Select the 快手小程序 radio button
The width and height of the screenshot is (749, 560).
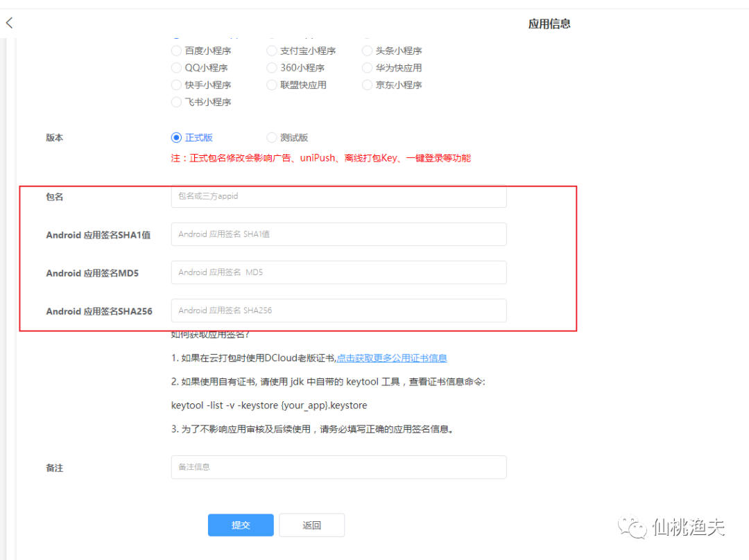pyautogui.click(x=176, y=85)
